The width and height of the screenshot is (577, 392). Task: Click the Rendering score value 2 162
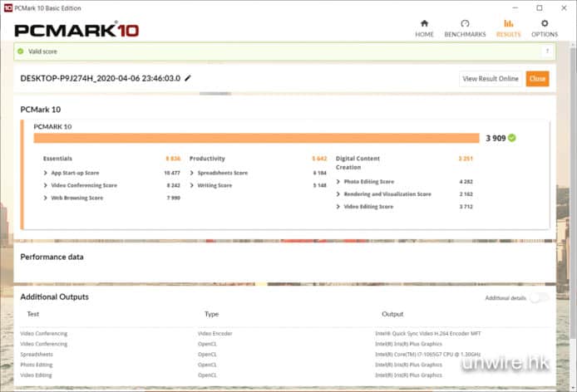[466, 194]
